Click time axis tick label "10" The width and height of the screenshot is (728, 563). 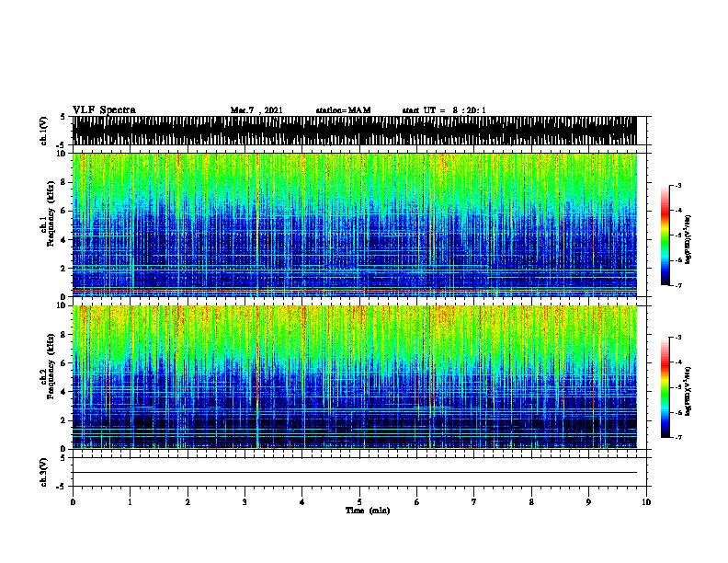[x=646, y=501]
